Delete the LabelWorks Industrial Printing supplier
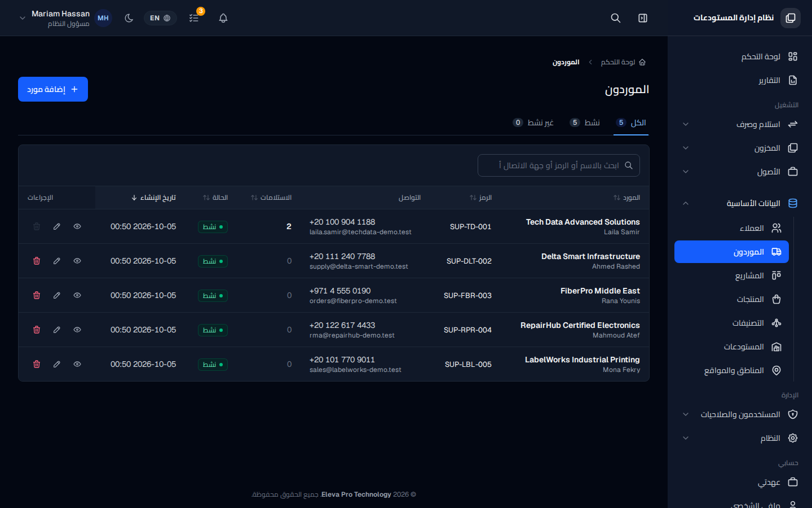 pos(37,364)
